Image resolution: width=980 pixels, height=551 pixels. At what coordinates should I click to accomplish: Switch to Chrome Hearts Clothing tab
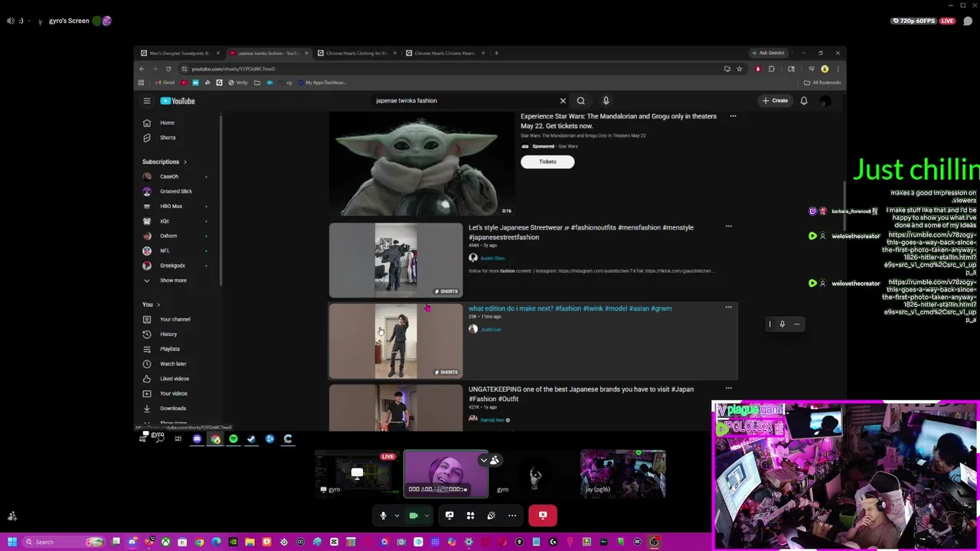point(357,54)
